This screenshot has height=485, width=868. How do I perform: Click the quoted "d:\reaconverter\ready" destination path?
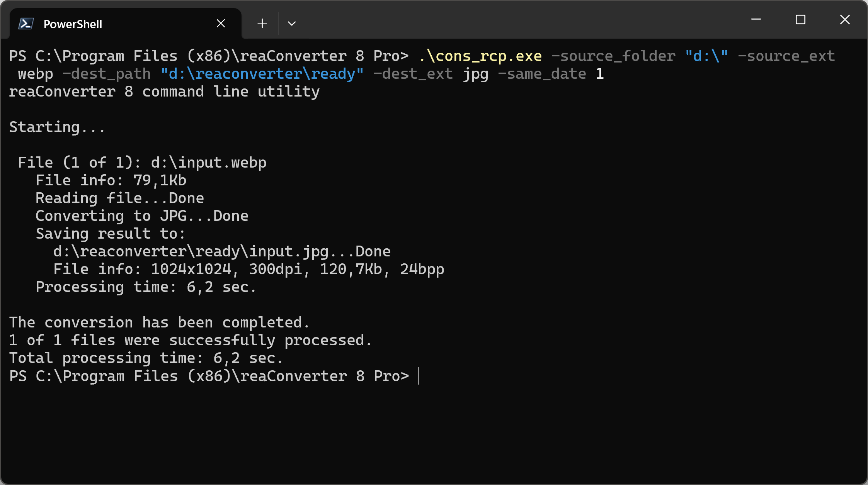coord(262,74)
